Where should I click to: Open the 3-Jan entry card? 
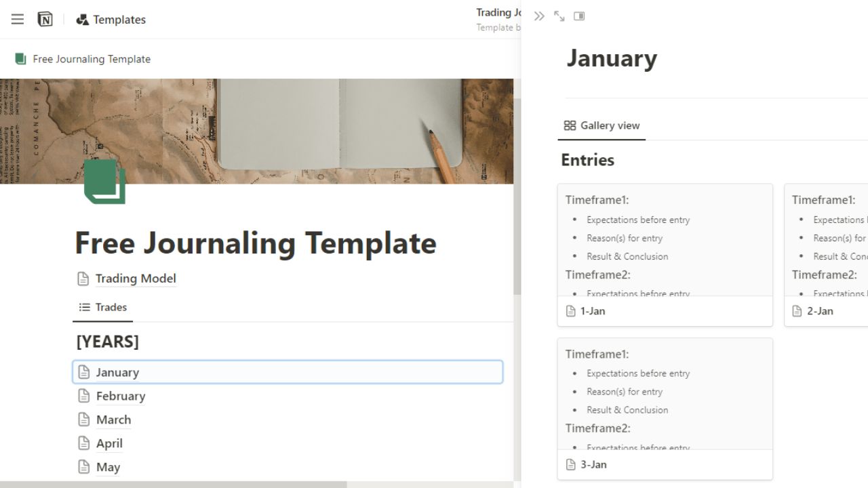[593, 464]
